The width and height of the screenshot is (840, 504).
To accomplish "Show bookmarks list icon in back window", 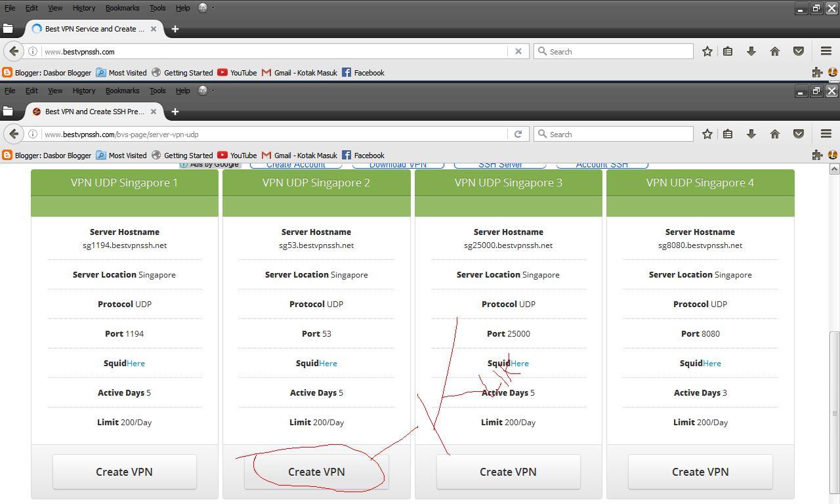I will pos(728,51).
